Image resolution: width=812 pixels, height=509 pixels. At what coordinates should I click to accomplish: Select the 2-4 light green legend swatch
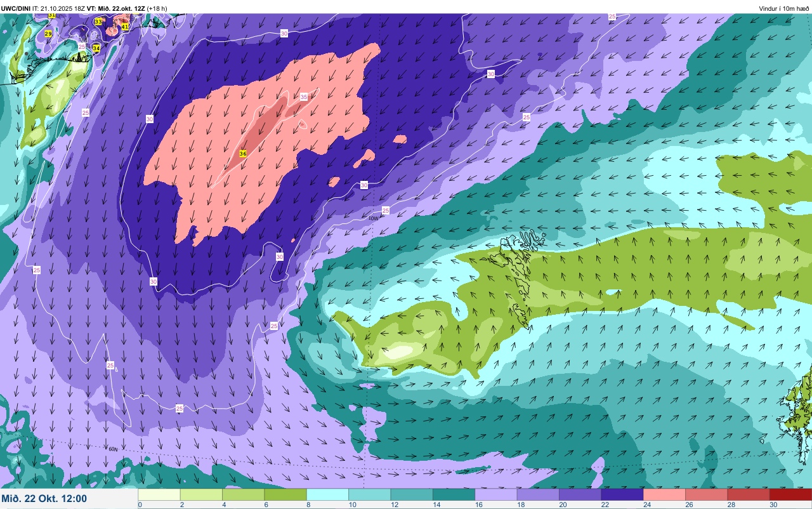click(201, 494)
